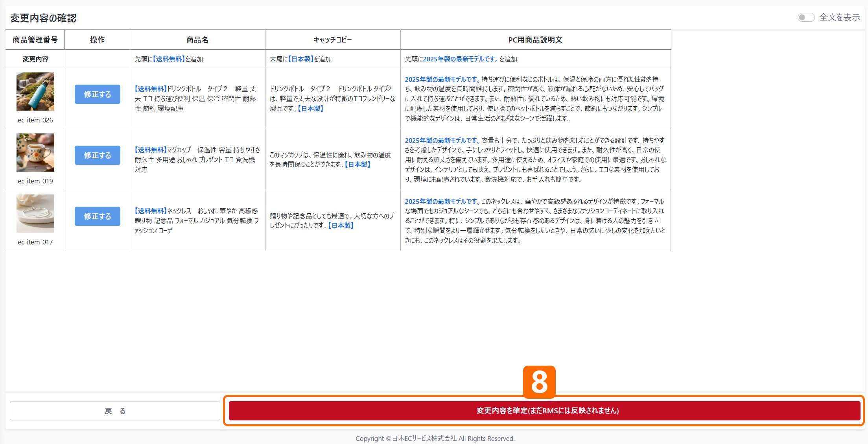Select the キャッチコピー column header

pyautogui.click(x=333, y=40)
